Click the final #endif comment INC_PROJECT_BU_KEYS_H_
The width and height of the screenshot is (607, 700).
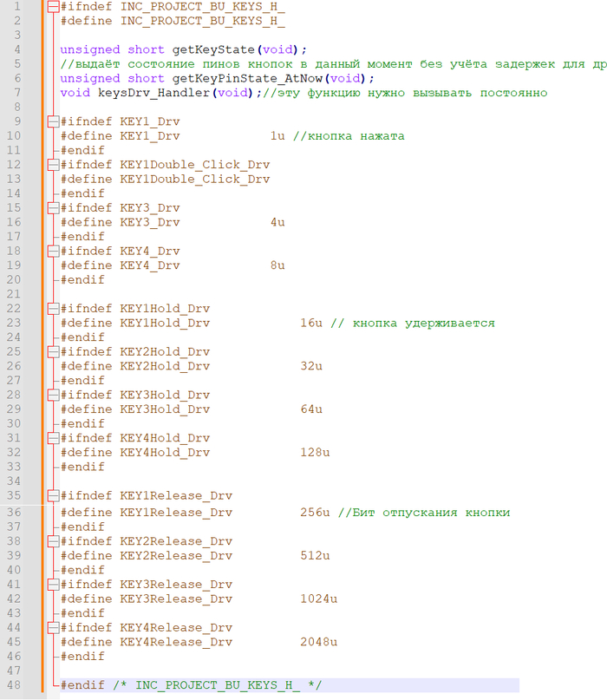point(217,685)
